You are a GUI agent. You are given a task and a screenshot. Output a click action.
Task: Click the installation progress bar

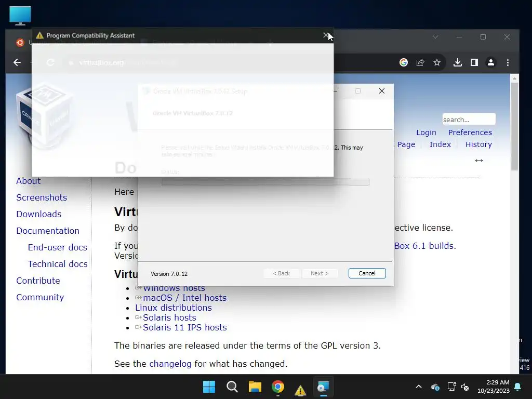click(265, 182)
